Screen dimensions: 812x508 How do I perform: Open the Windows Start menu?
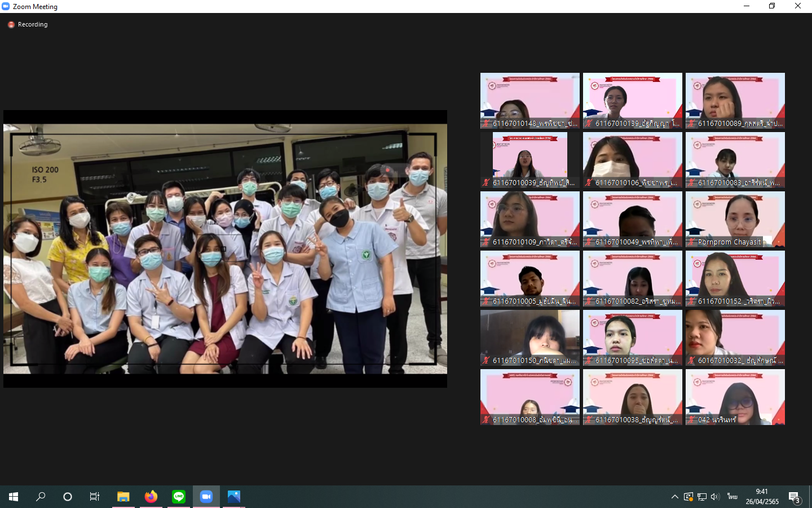coord(14,497)
